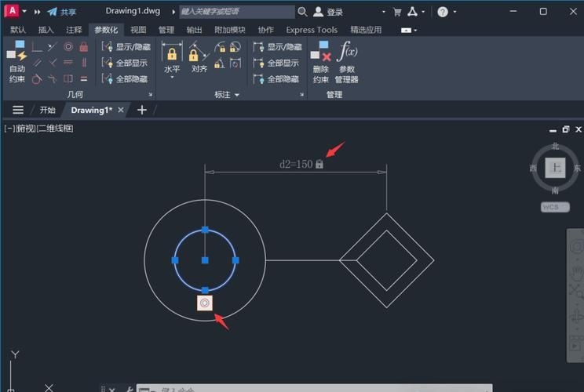Screen dimensions: 584x392
Task: Click the concentric constraint marker under the circle
Action: tap(205, 302)
